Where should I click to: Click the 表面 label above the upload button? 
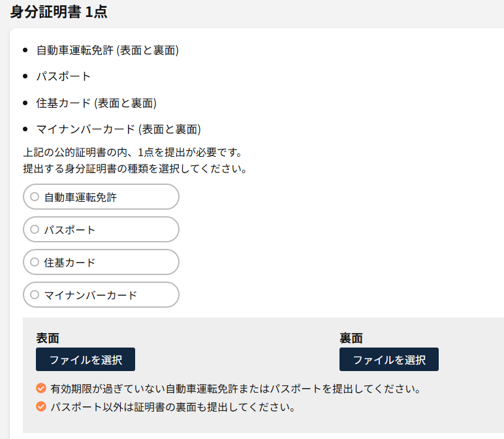point(48,338)
